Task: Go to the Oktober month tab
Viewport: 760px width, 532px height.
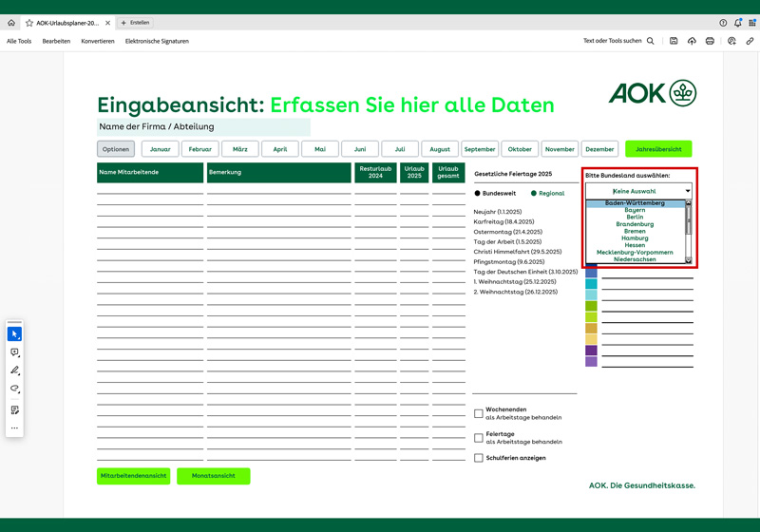Action: pos(520,149)
